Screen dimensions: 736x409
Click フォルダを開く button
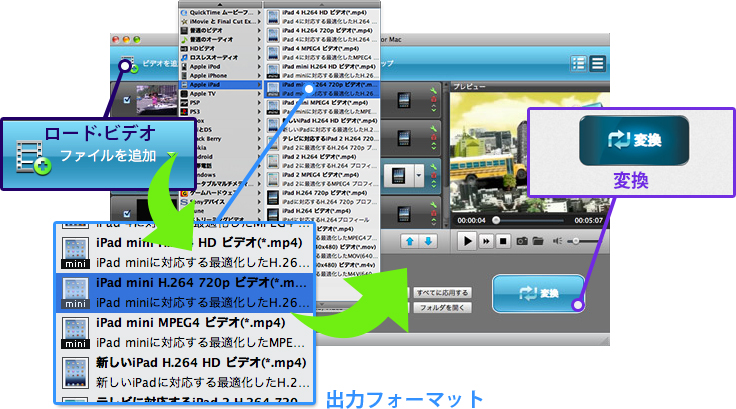tap(442, 308)
